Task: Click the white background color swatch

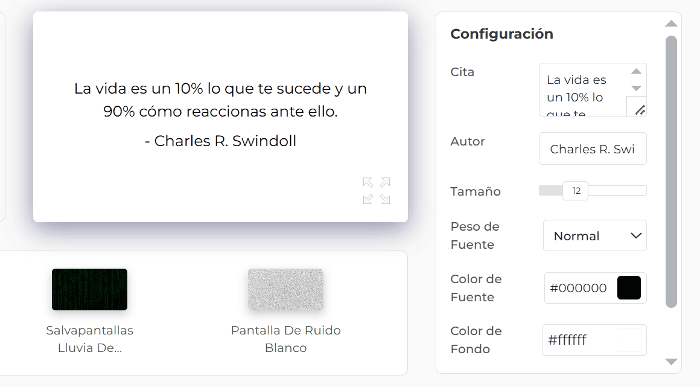Action: click(629, 340)
